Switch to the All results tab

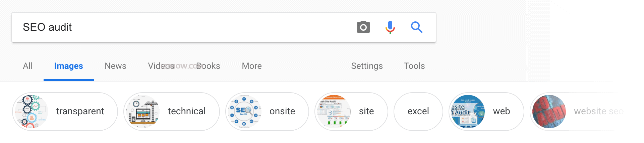27,66
